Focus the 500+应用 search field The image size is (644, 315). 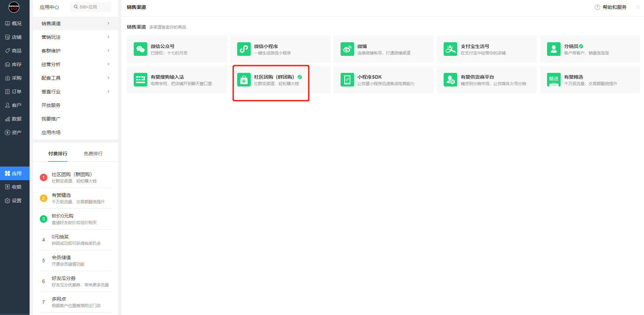pos(91,7)
